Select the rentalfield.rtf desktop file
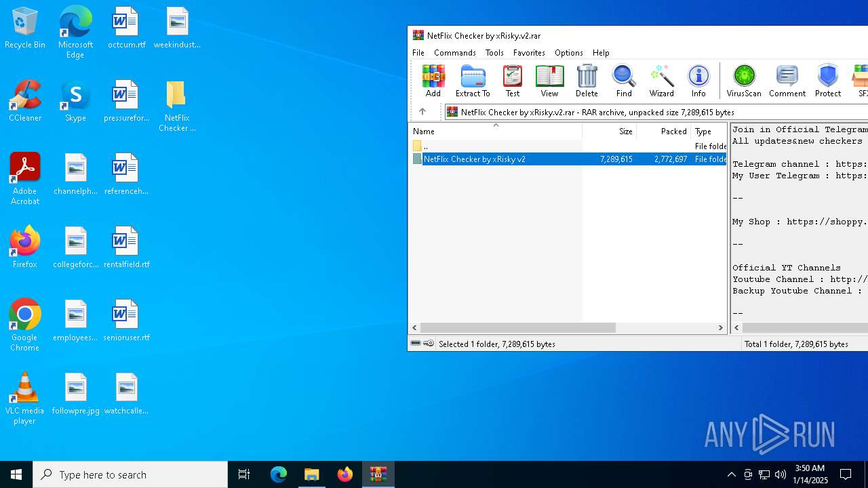Image resolution: width=868 pixels, height=488 pixels. pos(126,247)
